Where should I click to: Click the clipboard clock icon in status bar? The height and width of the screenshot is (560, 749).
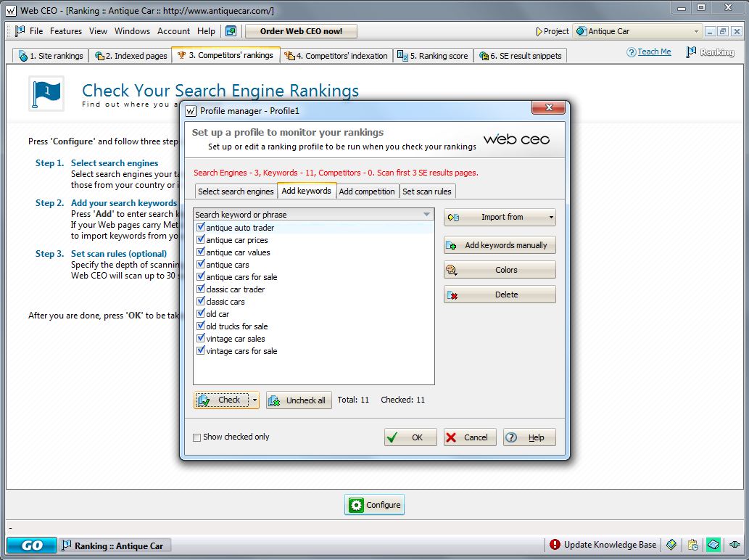coord(692,544)
